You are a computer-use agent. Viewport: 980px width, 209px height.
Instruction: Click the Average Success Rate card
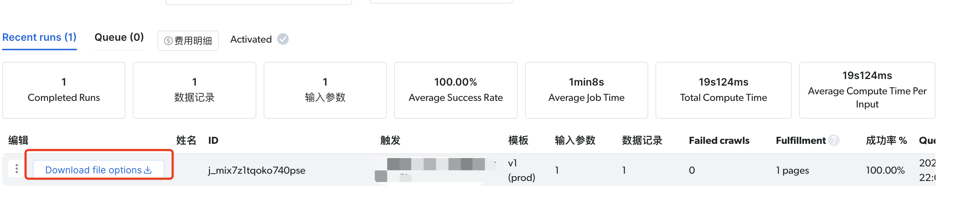click(455, 90)
